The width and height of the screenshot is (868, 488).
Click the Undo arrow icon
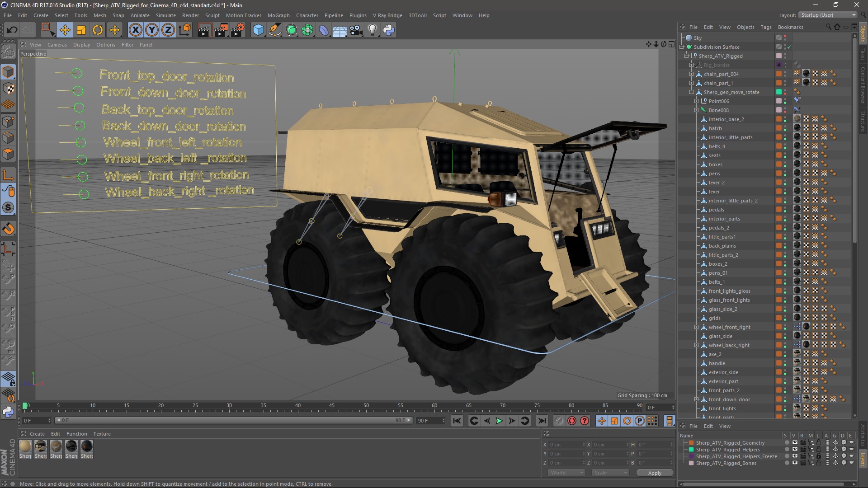[x=12, y=30]
